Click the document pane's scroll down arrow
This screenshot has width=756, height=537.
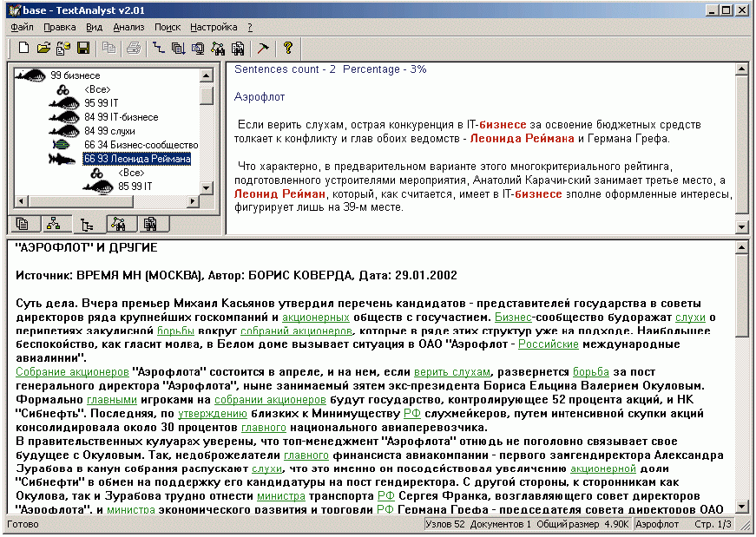pyautogui.click(x=741, y=507)
